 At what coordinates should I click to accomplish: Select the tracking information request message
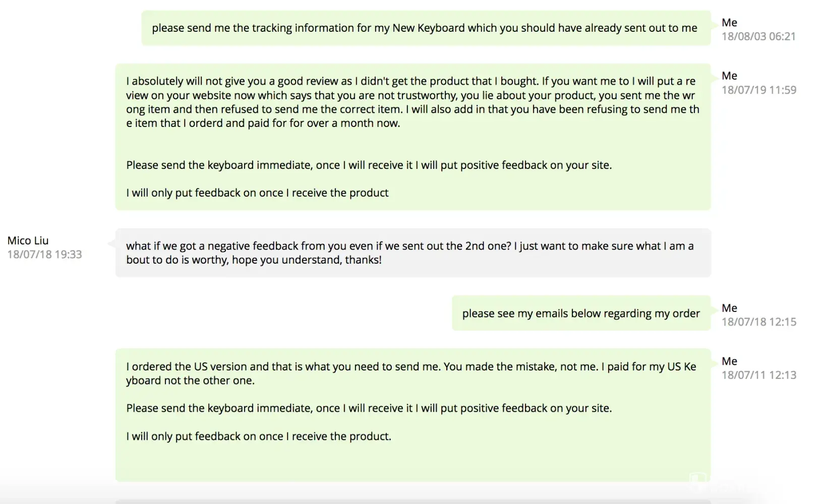click(x=424, y=28)
